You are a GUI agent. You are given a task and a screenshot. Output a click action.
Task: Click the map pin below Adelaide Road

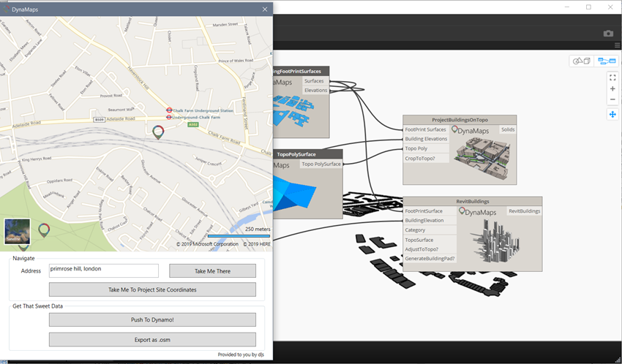click(158, 132)
